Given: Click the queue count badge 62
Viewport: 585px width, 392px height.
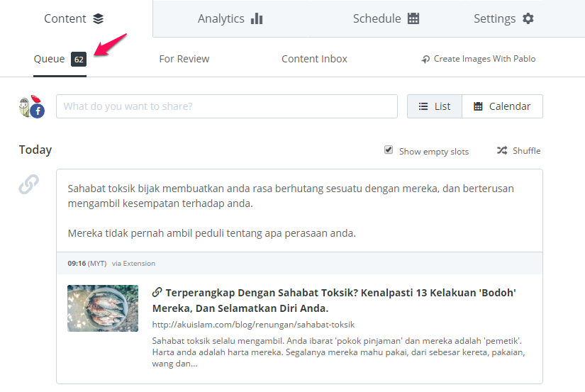Looking at the screenshot, I should 79,60.
